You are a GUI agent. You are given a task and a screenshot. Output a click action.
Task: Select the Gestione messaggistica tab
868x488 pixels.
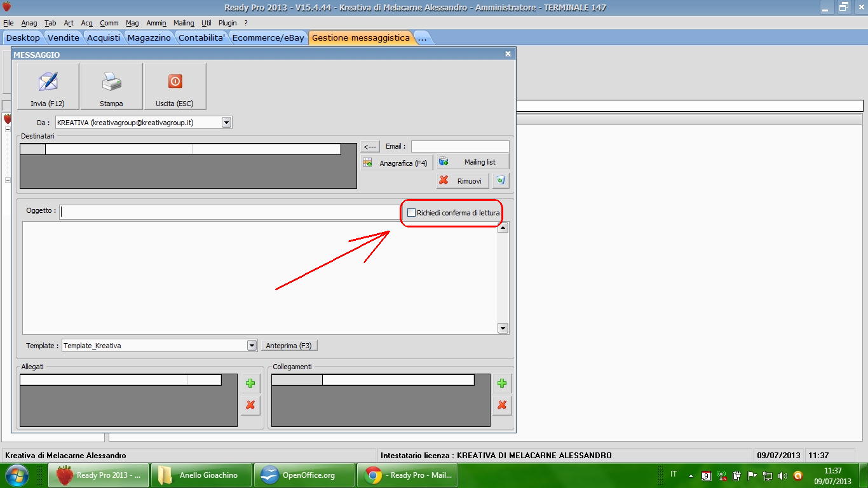(361, 37)
